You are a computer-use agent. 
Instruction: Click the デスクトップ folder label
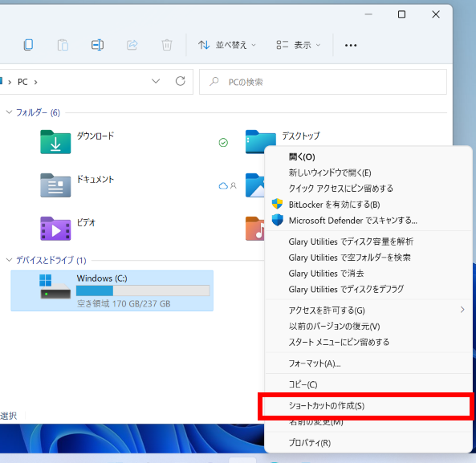coord(301,136)
